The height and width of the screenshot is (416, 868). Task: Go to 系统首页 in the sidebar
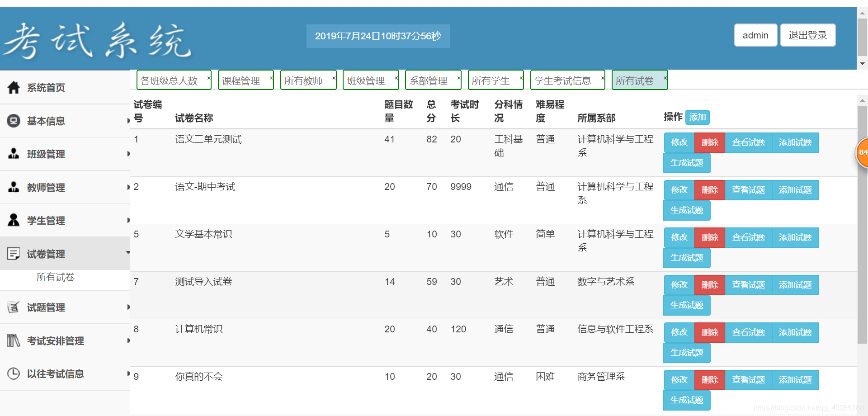click(46, 88)
